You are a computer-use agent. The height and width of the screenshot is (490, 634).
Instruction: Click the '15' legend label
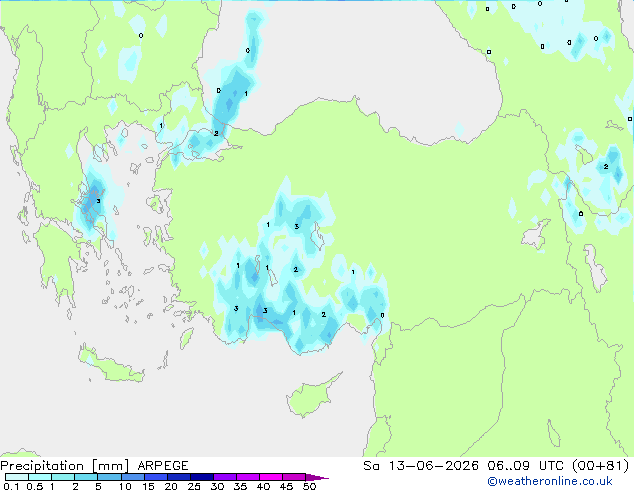pos(148,486)
